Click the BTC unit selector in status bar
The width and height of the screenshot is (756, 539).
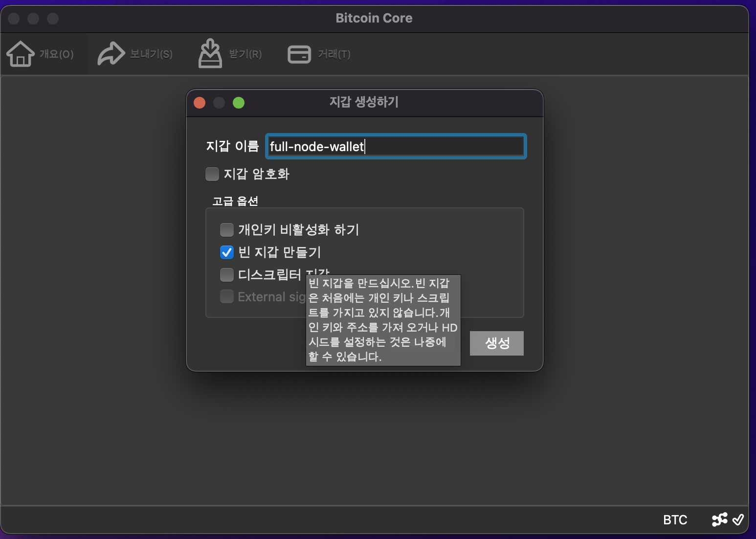click(675, 519)
